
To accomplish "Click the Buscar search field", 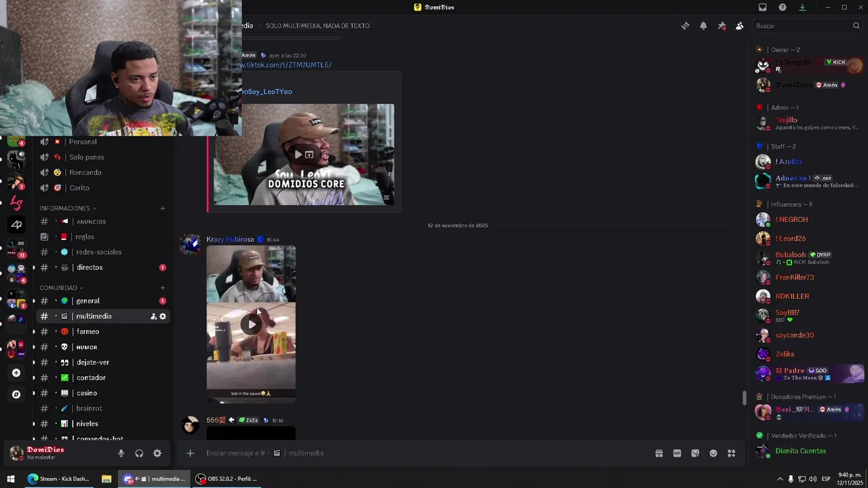I will [x=807, y=26].
